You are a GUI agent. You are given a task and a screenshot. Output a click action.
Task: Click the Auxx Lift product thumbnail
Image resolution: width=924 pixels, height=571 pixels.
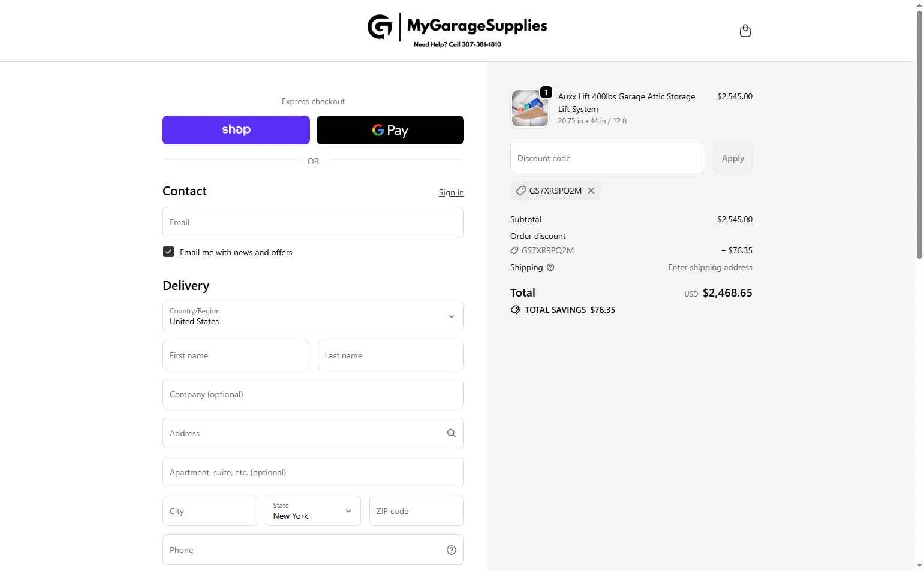[x=530, y=108]
